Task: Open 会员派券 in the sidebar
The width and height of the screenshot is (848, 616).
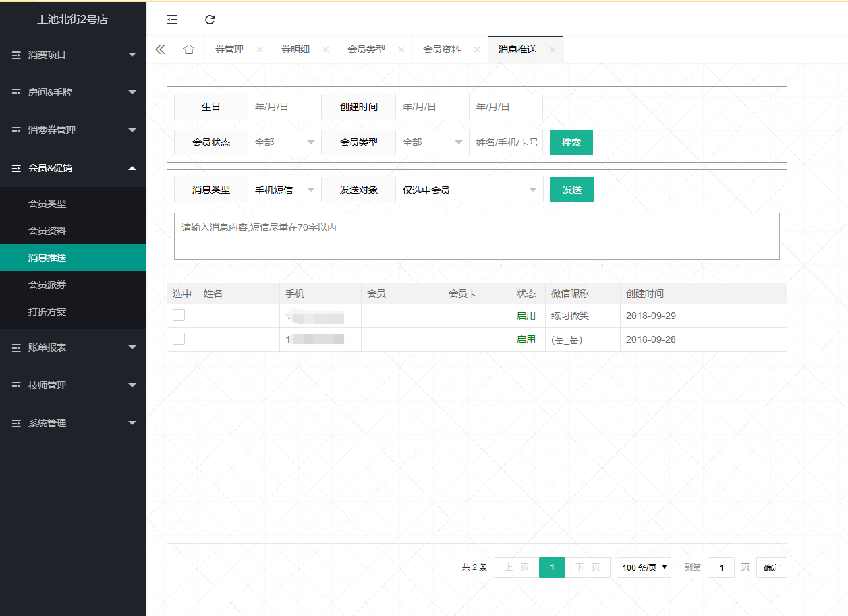Action: 47,285
